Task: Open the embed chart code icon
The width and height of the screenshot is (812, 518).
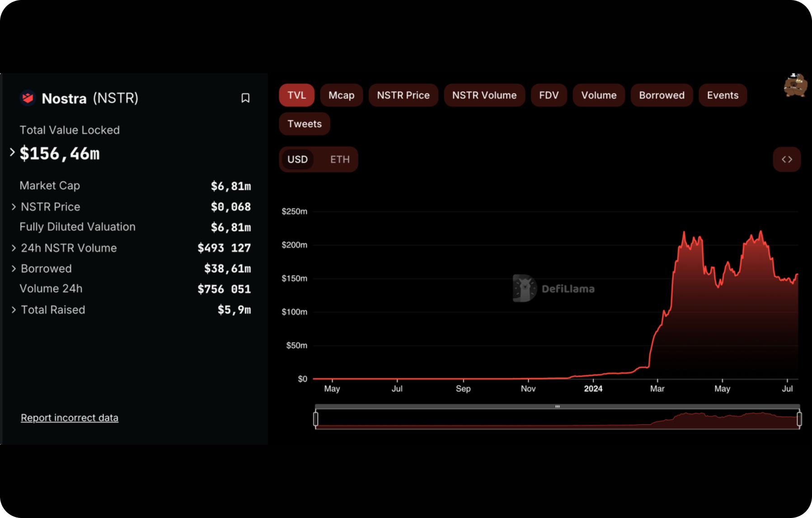Action: click(787, 159)
